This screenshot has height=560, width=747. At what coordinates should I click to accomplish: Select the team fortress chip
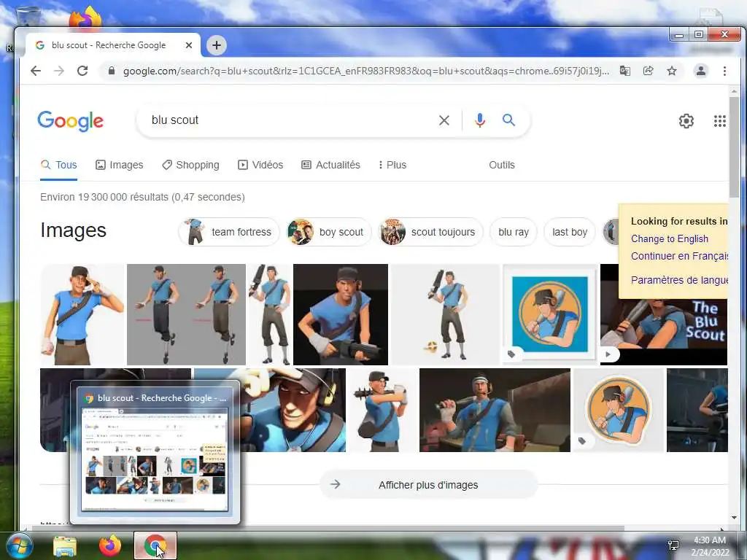coord(229,232)
